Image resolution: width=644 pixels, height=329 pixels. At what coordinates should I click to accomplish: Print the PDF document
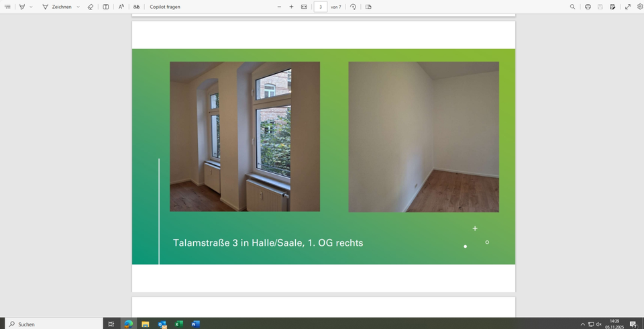588,7
